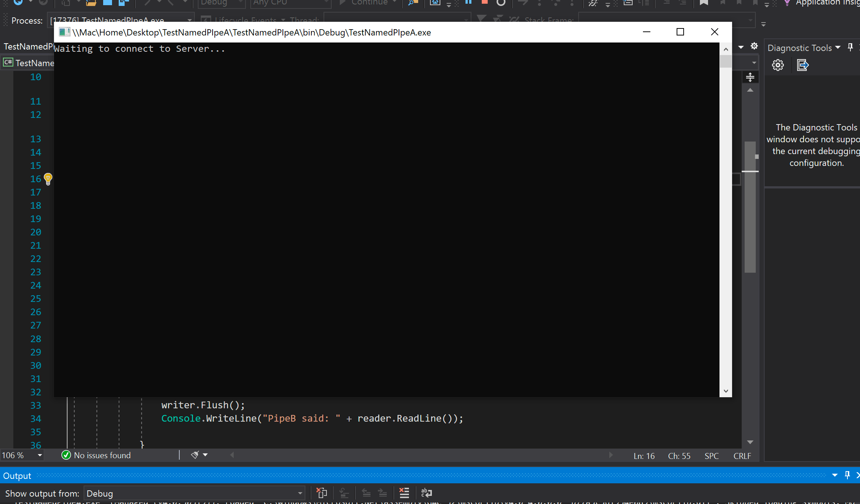Click the No issues found status indicator
This screenshot has width=860, height=504.
[96, 455]
